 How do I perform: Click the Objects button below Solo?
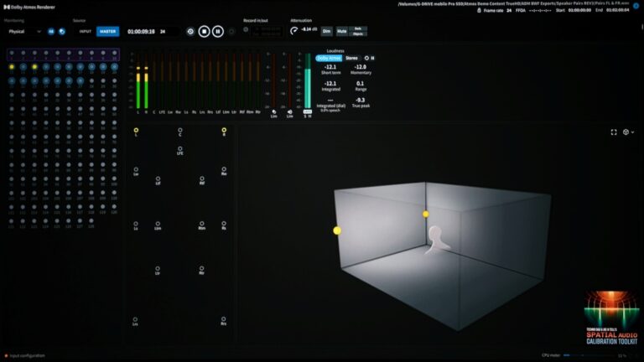[x=358, y=34]
